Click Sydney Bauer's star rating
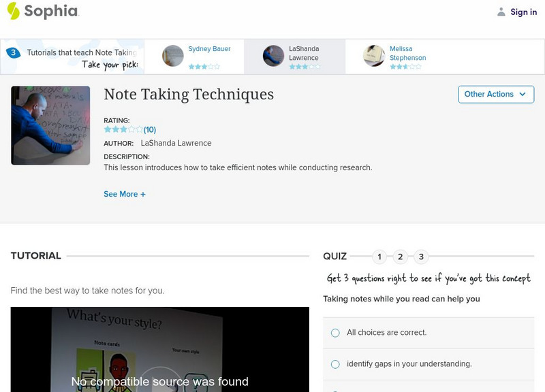Viewport: 545px width, 392px height. [x=204, y=66]
